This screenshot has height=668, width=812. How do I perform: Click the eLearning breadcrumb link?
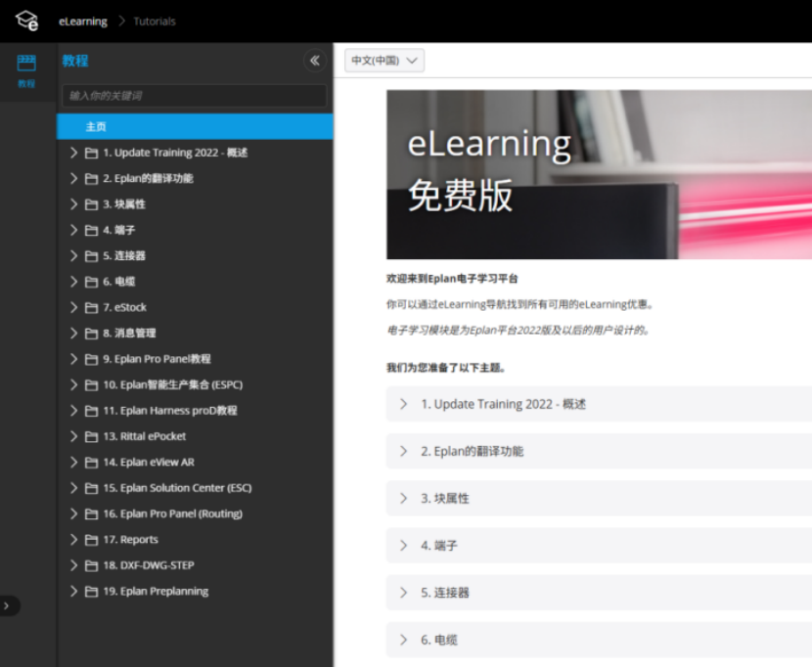pos(83,22)
